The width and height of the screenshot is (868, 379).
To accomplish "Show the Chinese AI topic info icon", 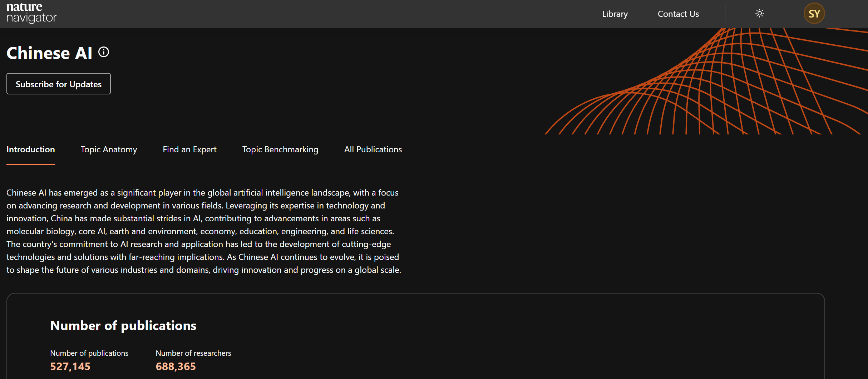I will 104,52.
